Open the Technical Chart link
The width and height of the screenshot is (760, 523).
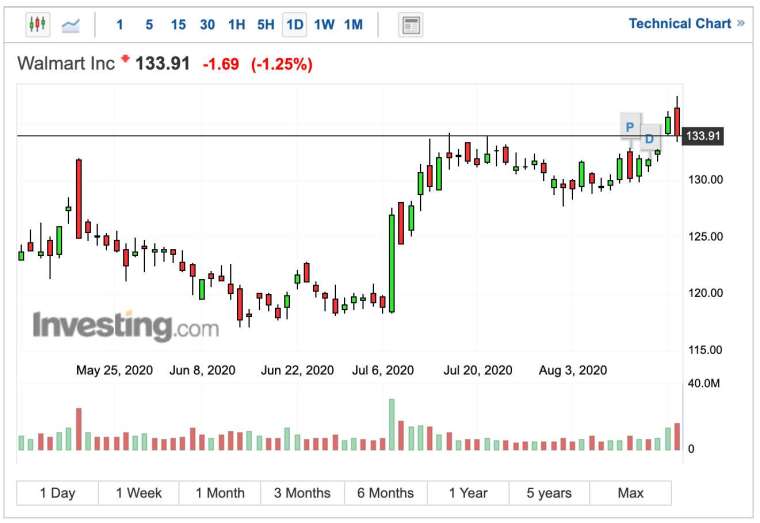(x=686, y=23)
